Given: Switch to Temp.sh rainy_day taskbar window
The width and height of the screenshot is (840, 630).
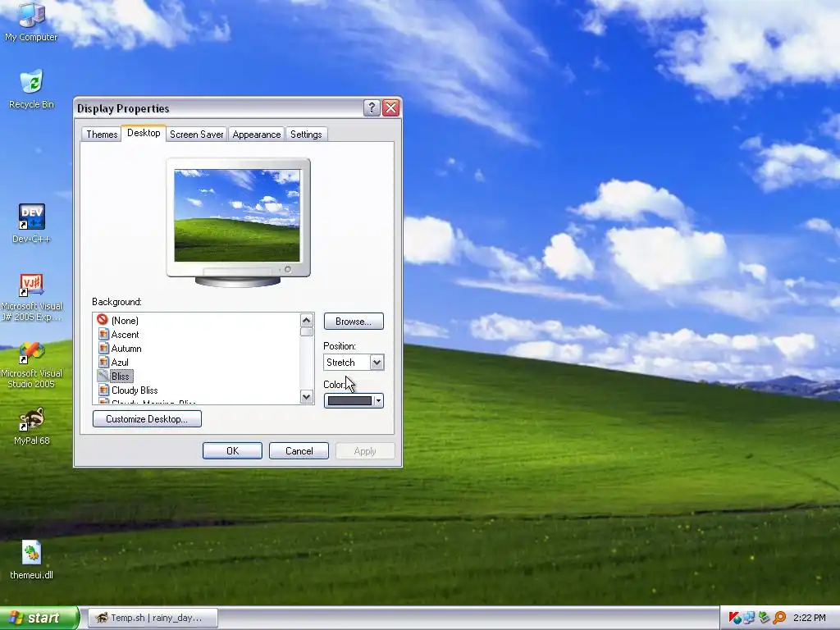Looking at the screenshot, I should [x=153, y=618].
